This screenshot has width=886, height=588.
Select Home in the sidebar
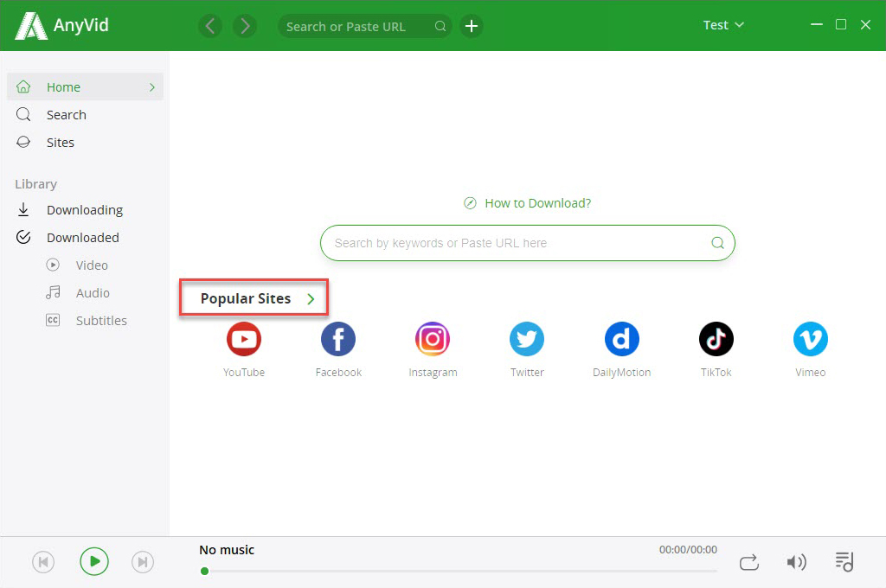pyautogui.click(x=86, y=87)
